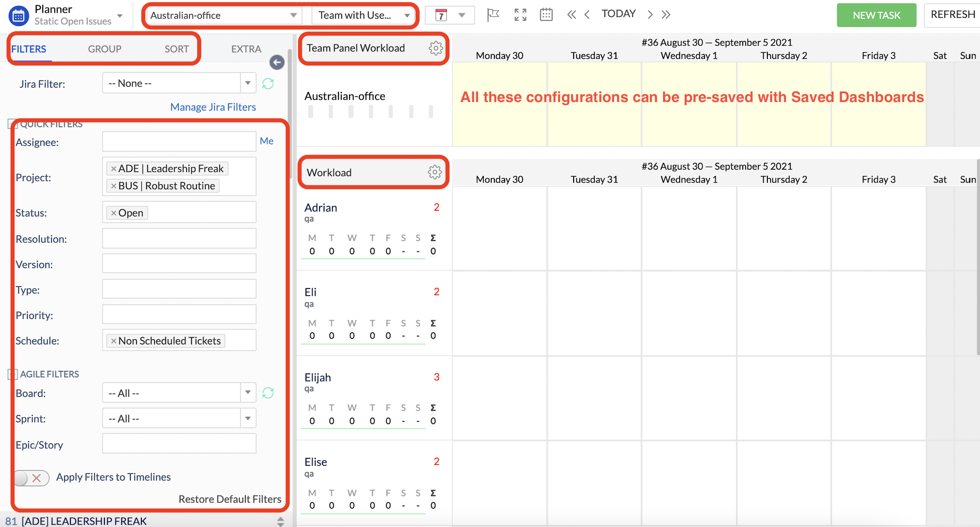Jump back with double left arrows
980x527 pixels.
[x=571, y=15]
